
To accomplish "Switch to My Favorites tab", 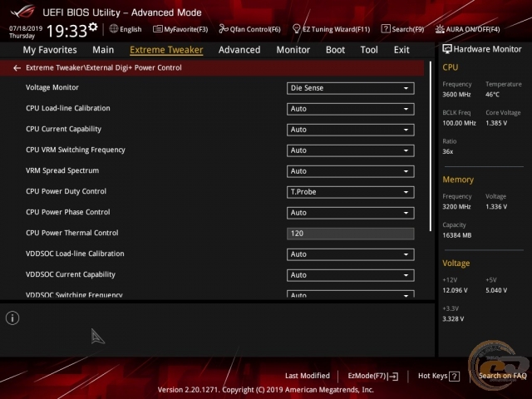I will (50, 50).
